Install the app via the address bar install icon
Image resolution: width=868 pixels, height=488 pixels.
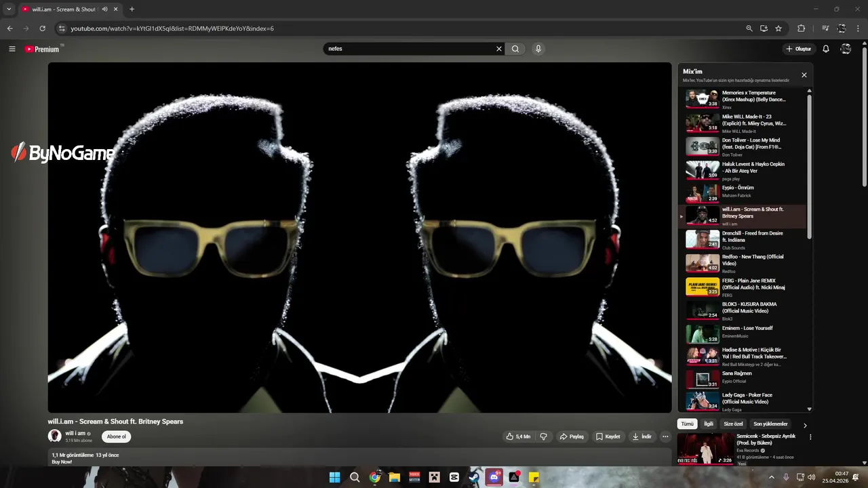(x=764, y=28)
